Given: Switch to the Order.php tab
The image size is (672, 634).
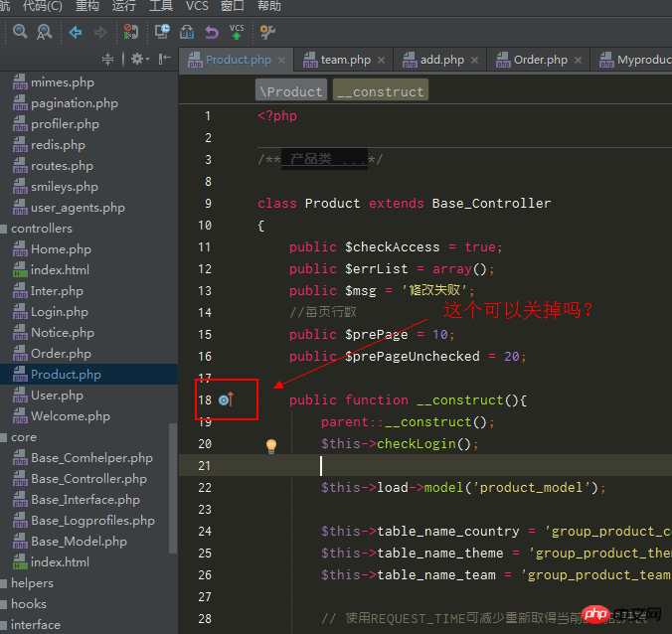Looking at the screenshot, I should 540,60.
